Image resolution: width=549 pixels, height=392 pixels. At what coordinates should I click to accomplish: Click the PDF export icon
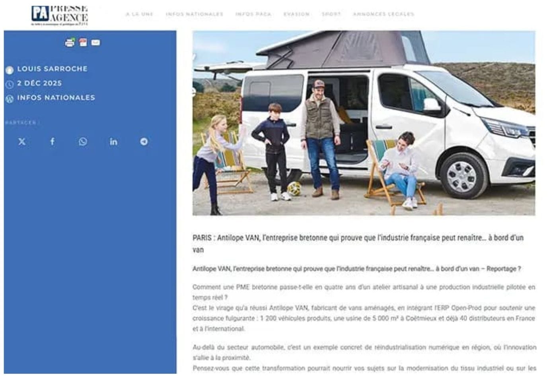pyautogui.click(x=83, y=43)
